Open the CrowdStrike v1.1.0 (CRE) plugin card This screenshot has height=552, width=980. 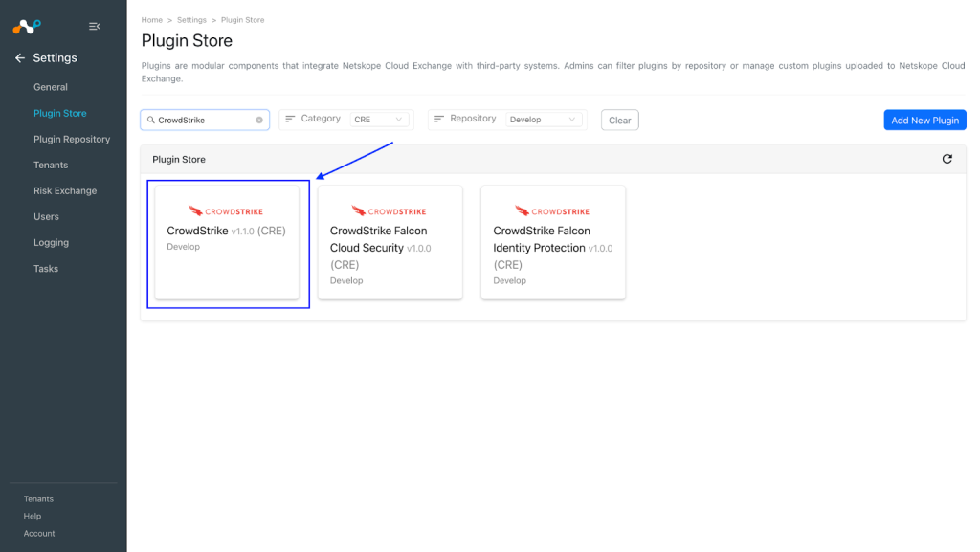pyautogui.click(x=227, y=243)
